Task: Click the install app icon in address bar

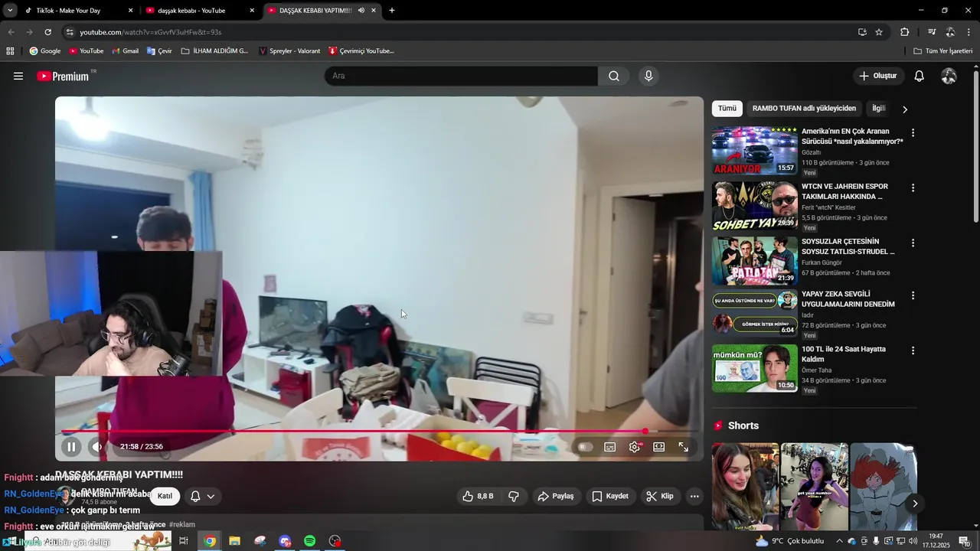Action: (x=862, y=32)
